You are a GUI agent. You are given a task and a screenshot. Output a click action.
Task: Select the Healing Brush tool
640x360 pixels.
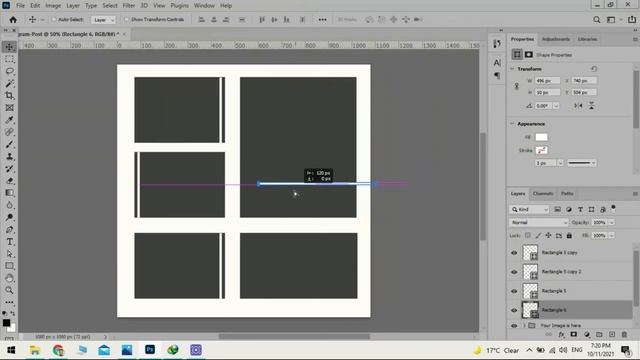click(9, 132)
